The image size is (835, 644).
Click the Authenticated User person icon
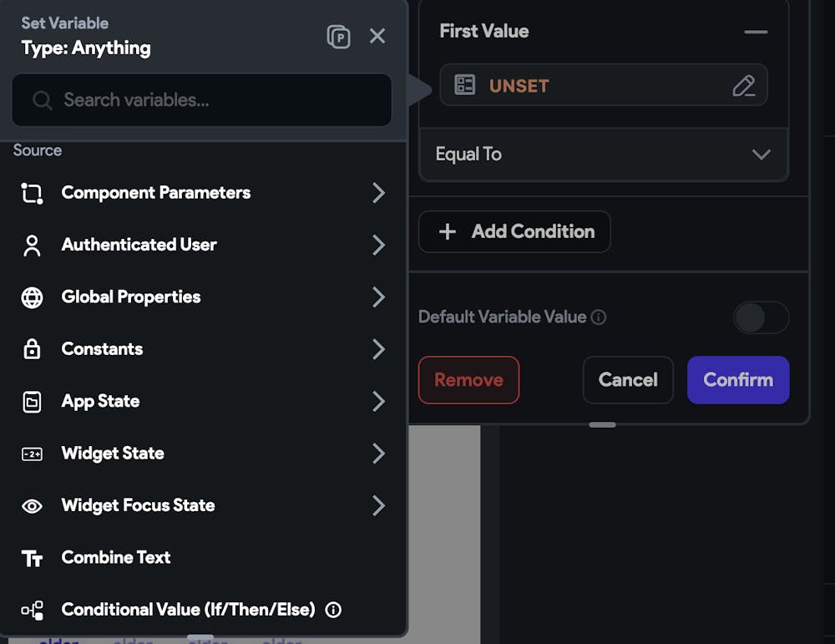[32, 245]
